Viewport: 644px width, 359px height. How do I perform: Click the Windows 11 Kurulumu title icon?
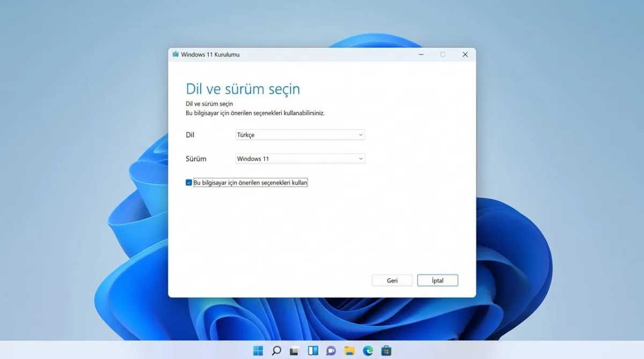175,54
